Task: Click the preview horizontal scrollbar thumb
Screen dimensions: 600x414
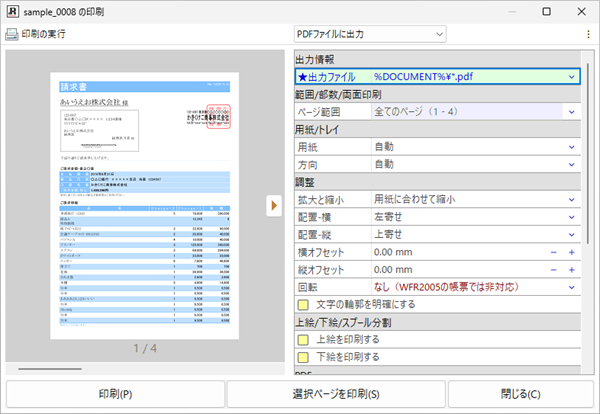Action: (50, 369)
